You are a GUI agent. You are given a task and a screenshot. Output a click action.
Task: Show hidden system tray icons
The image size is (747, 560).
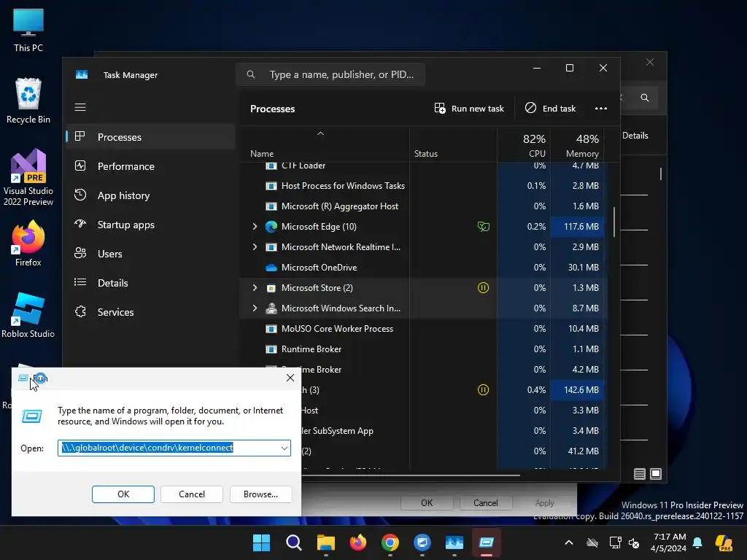point(569,542)
